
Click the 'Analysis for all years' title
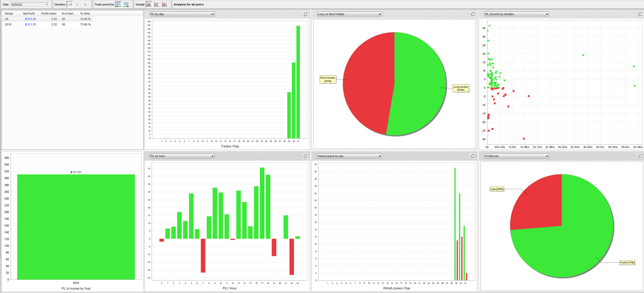pos(189,4)
